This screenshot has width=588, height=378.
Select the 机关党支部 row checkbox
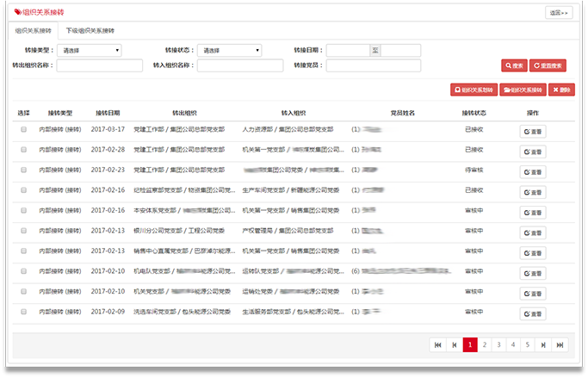point(23,291)
